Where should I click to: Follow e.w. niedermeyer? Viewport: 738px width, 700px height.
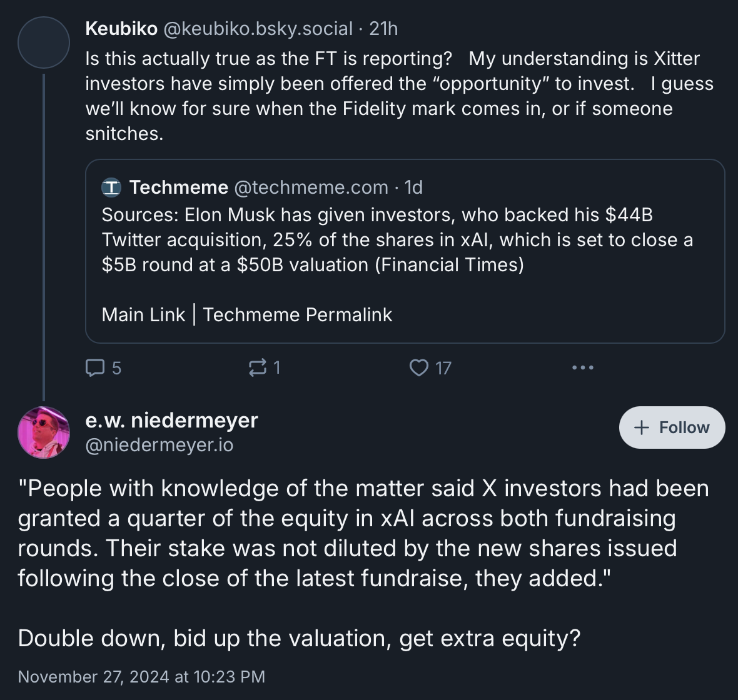(672, 427)
